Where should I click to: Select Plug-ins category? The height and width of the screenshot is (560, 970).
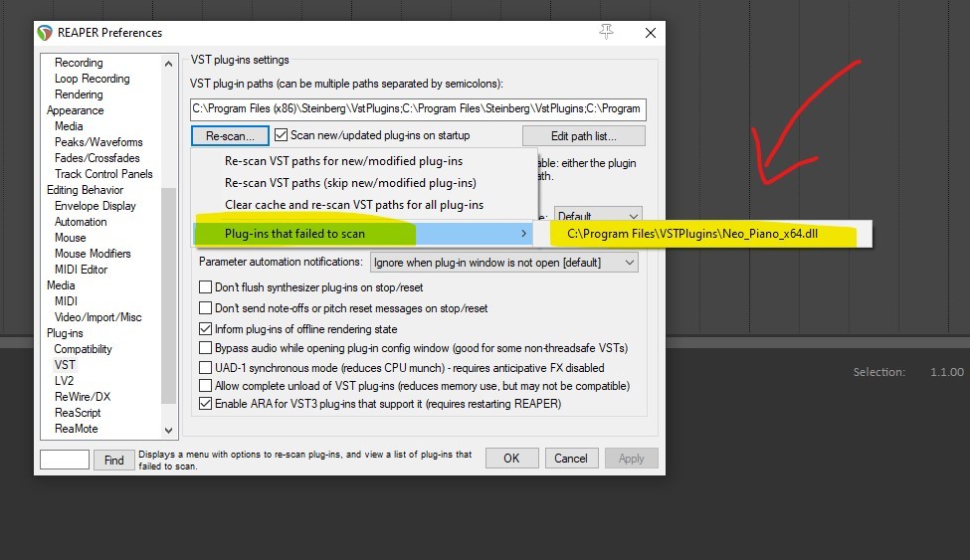point(65,333)
